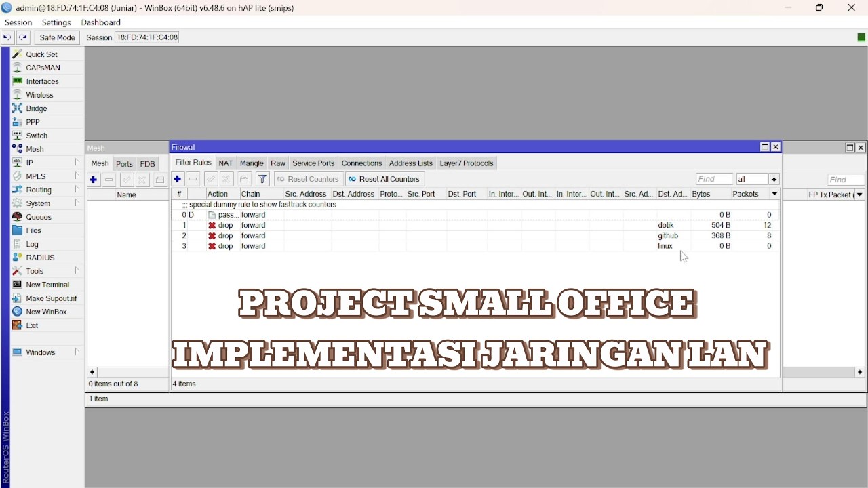Open the Connections tab in Firewall
The image size is (868, 488).
362,163
